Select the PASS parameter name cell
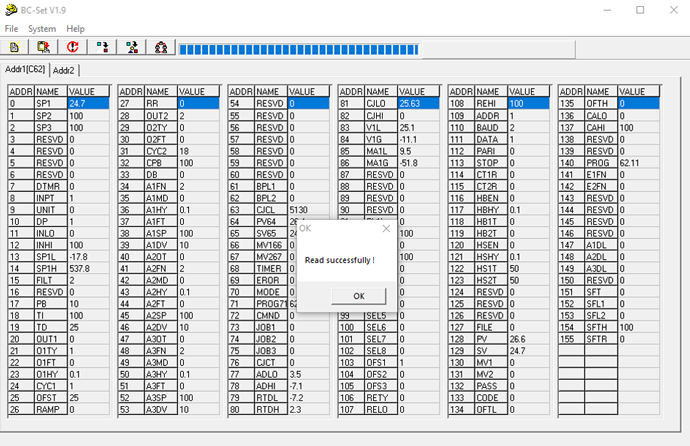The width and height of the screenshot is (690, 446). 491,386
